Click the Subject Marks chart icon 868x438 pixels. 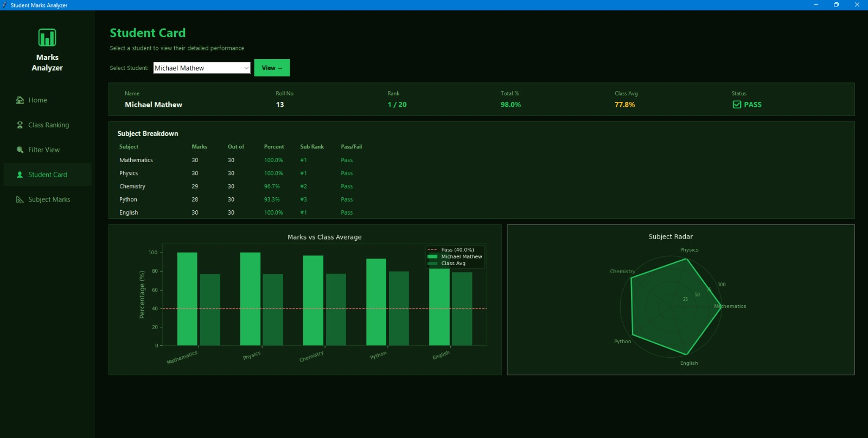(20, 199)
